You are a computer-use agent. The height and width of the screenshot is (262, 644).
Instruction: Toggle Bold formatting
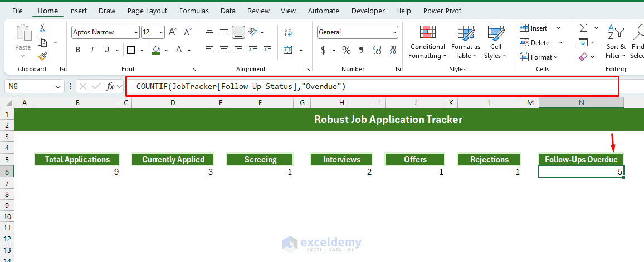click(78, 50)
